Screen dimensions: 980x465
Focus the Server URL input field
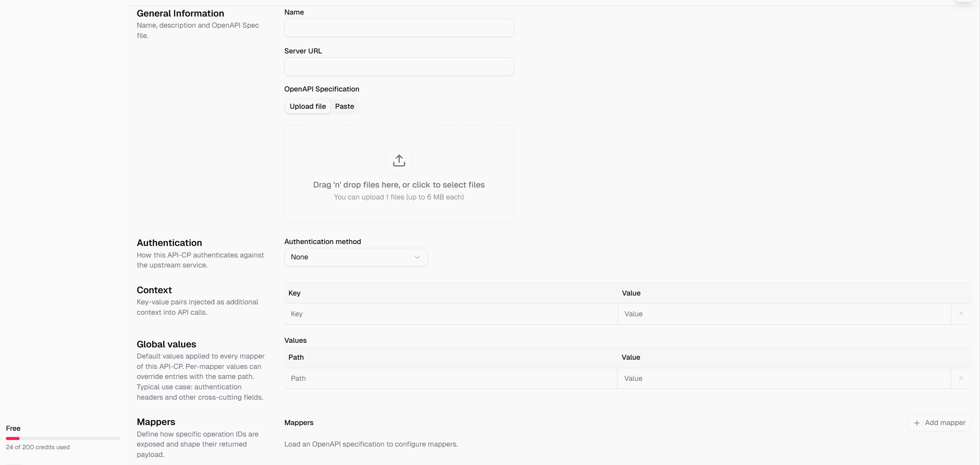pos(399,66)
